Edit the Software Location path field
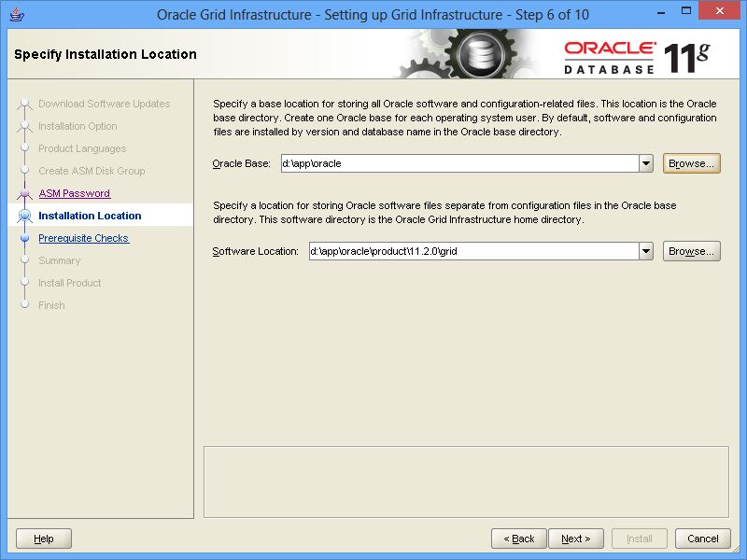The height and width of the screenshot is (560, 747). (474, 251)
